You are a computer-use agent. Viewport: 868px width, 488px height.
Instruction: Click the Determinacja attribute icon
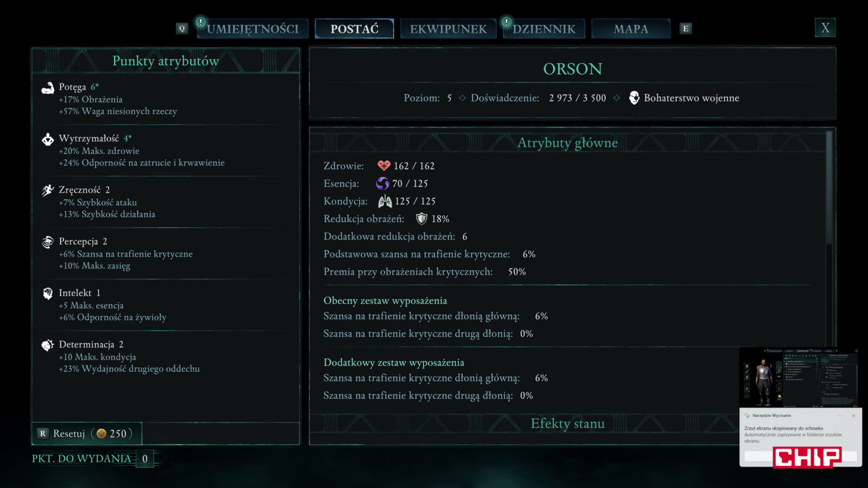click(48, 345)
